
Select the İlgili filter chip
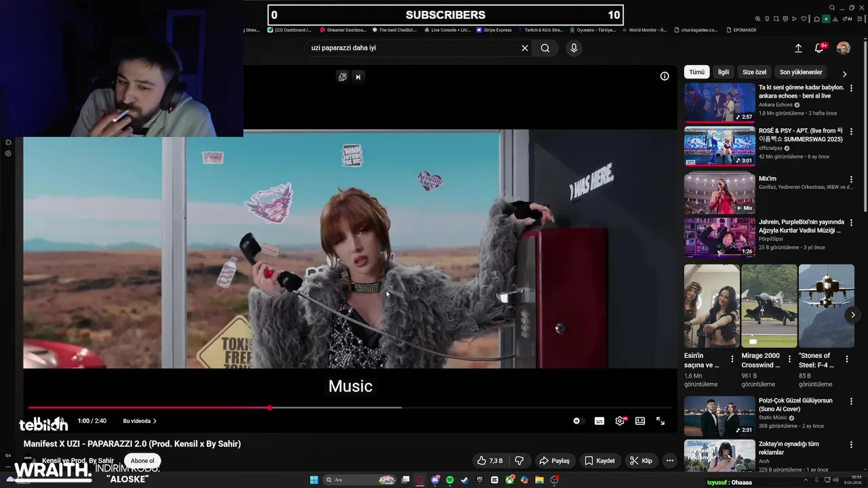[x=724, y=72]
